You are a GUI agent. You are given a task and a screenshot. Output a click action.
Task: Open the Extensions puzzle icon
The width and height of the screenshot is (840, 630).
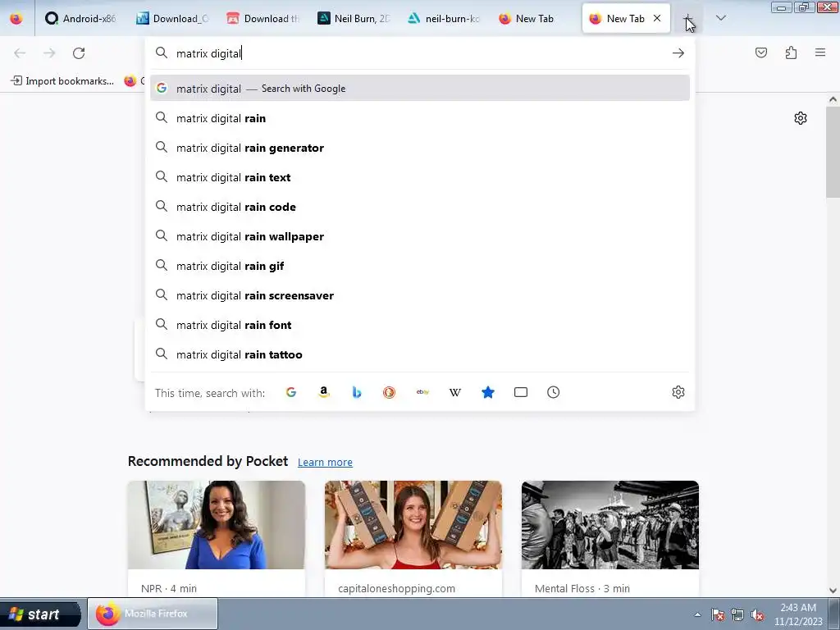tap(791, 52)
